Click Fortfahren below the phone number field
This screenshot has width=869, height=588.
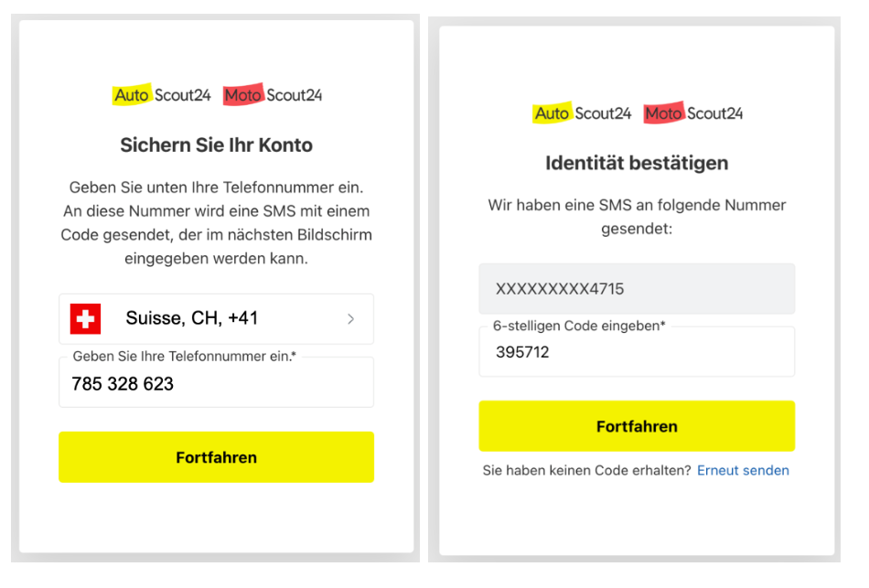point(216,457)
